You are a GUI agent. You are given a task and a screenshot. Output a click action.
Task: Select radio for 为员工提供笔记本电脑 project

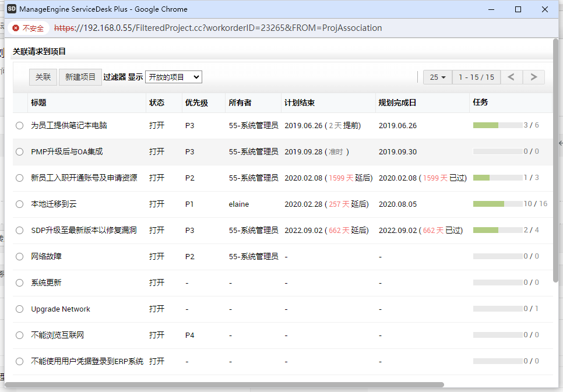coord(20,125)
